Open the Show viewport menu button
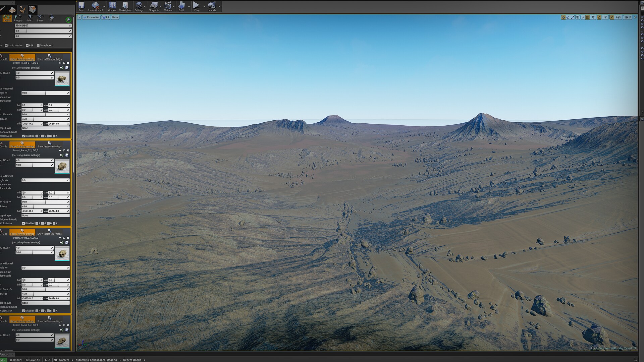 (x=115, y=17)
